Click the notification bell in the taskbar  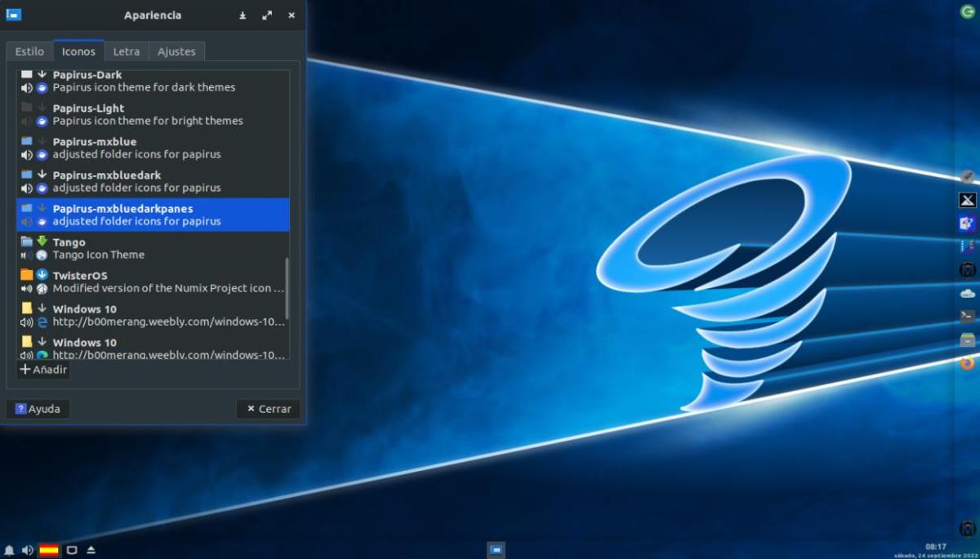tap(9, 551)
